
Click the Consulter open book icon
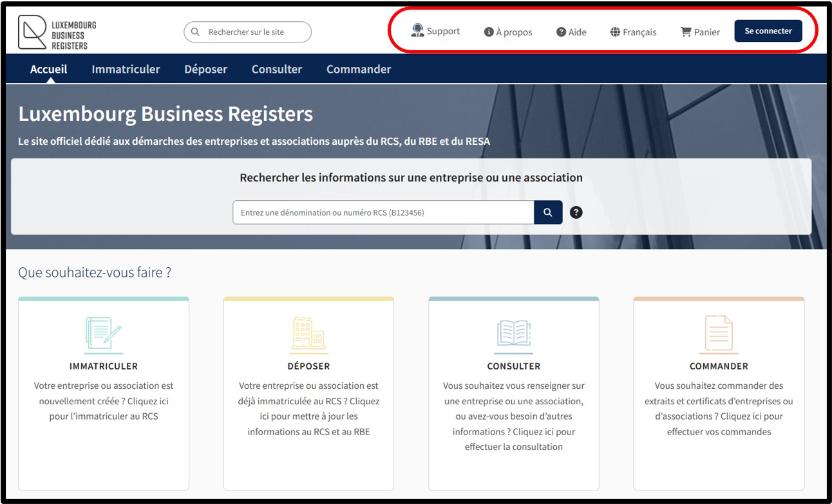tap(513, 333)
